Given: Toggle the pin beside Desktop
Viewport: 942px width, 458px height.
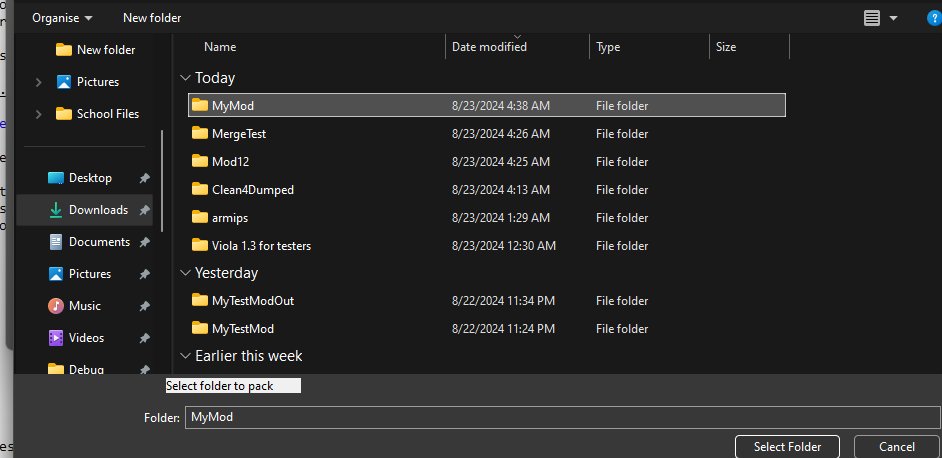Looking at the screenshot, I should (x=144, y=178).
